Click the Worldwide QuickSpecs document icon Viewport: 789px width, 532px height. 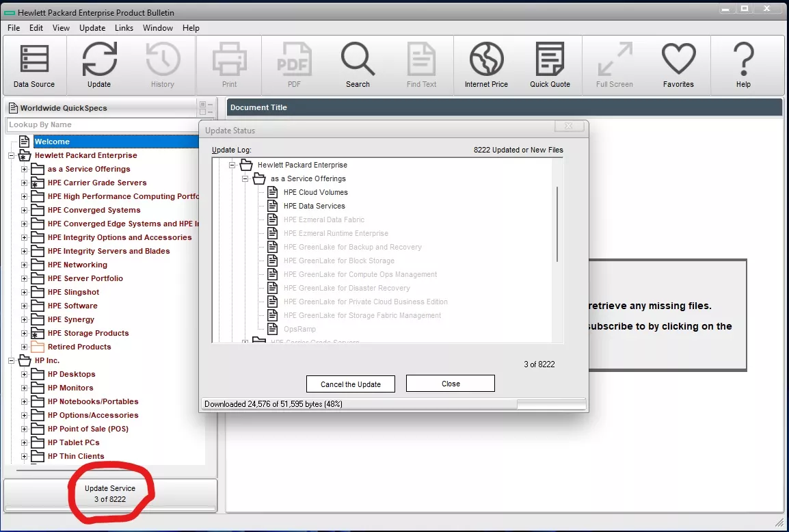[14, 108]
